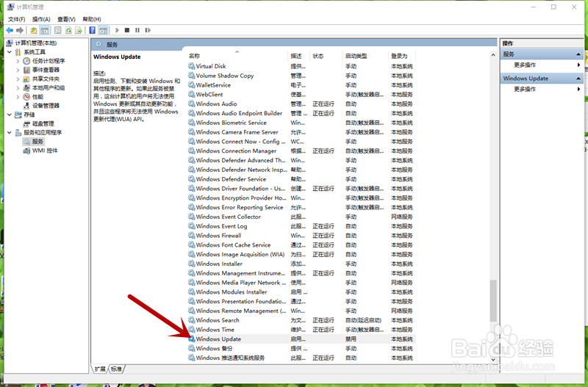Click the Pause service icon

coord(137,30)
